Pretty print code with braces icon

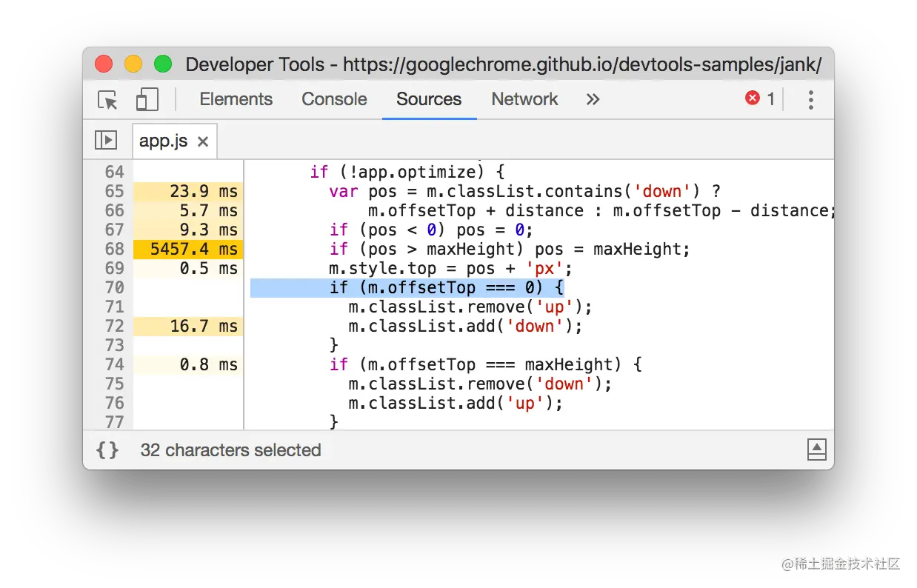(x=107, y=450)
